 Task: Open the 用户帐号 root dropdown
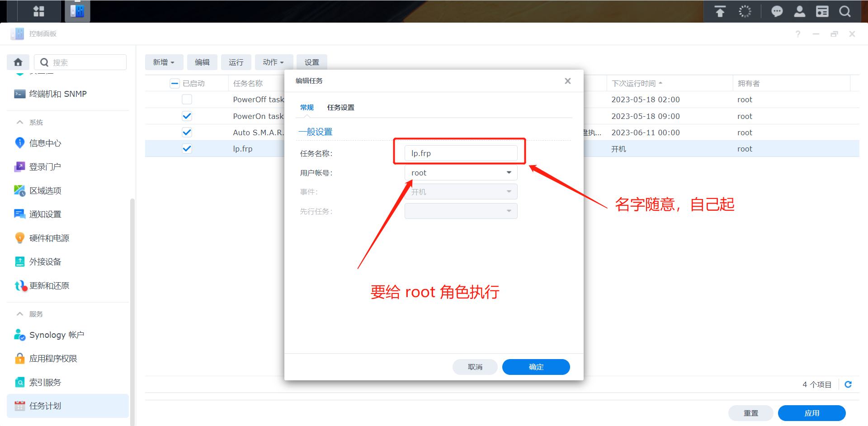click(461, 173)
